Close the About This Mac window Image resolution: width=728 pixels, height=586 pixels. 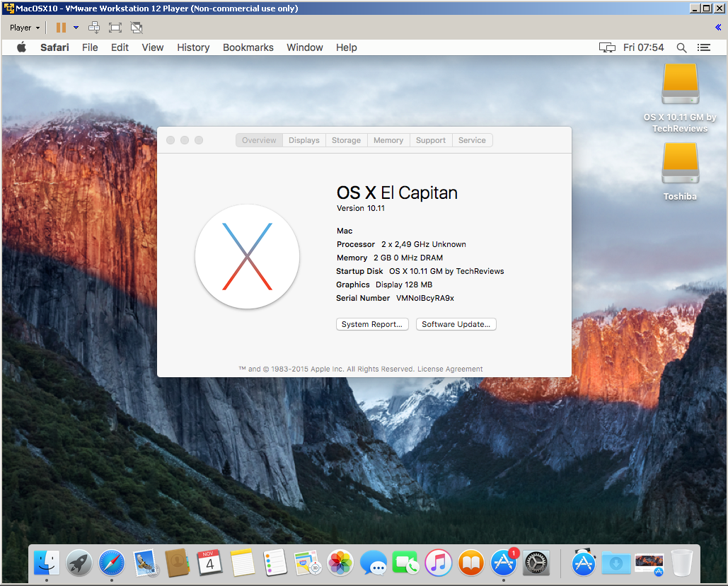(171, 140)
